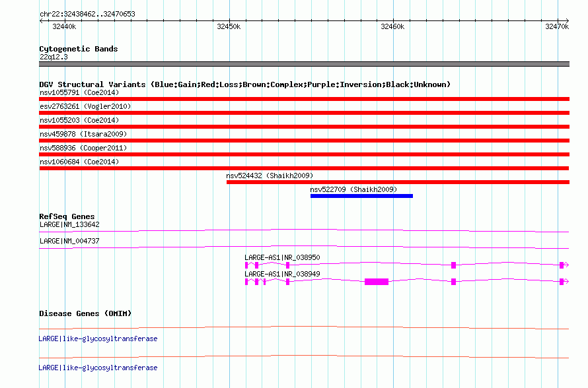Click the Cytogenetic Bands track title
Screen dimensions: 588x388
(x=79, y=49)
